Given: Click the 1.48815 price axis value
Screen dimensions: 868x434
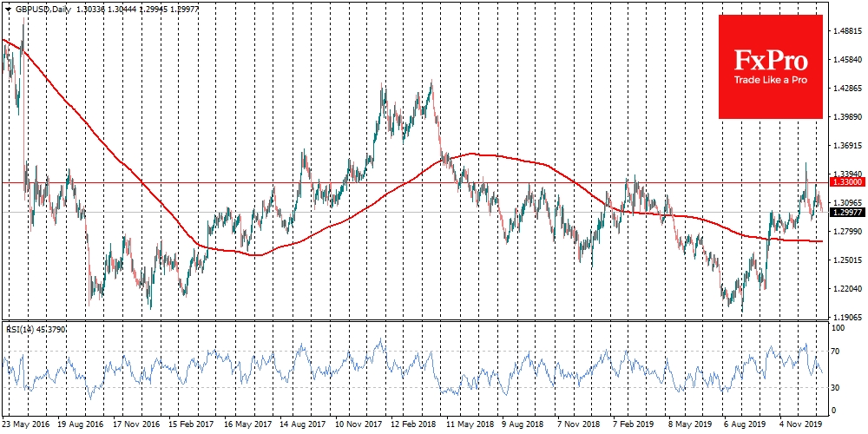Looking at the screenshot, I should (846, 31).
